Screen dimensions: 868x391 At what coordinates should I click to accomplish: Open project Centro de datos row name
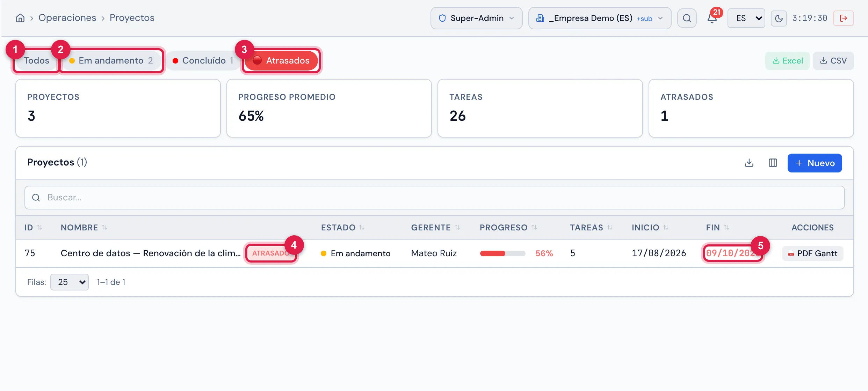tap(151, 253)
